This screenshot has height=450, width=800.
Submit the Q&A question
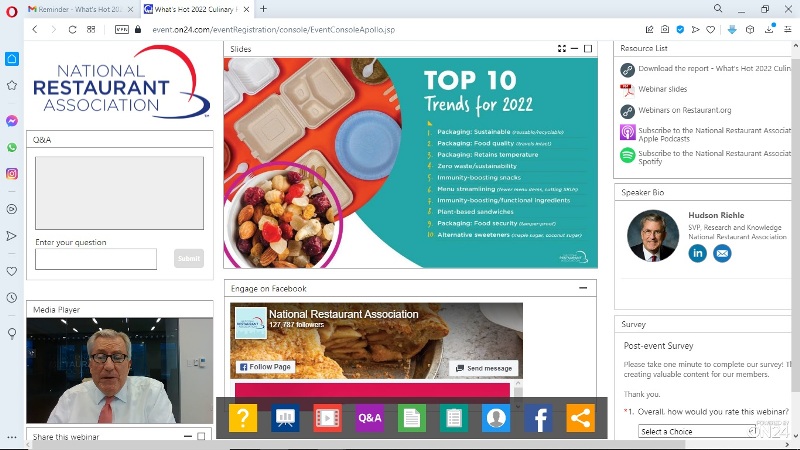pos(189,258)
